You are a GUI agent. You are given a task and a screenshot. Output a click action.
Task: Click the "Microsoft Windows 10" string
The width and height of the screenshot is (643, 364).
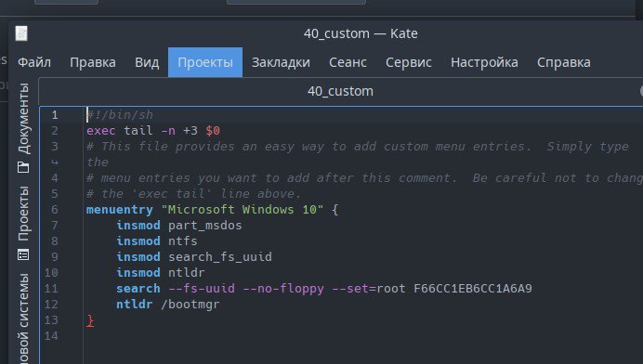pyautogui.click(x=243, y=210)
